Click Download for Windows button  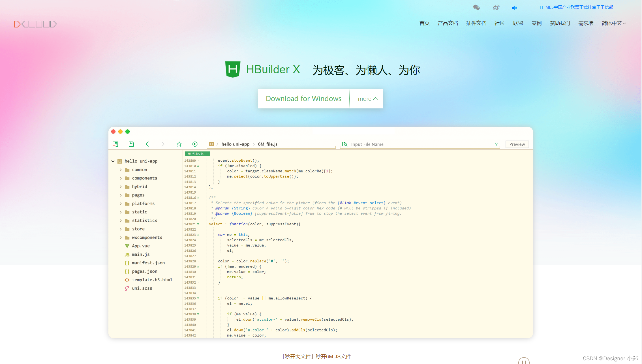(303, 99)
